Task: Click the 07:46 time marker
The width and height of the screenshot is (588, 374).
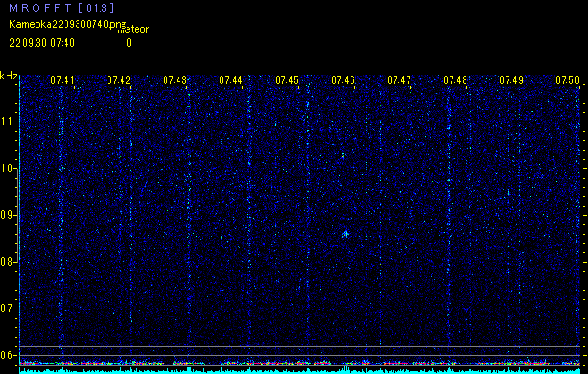Action: click(x=343, y=79)
